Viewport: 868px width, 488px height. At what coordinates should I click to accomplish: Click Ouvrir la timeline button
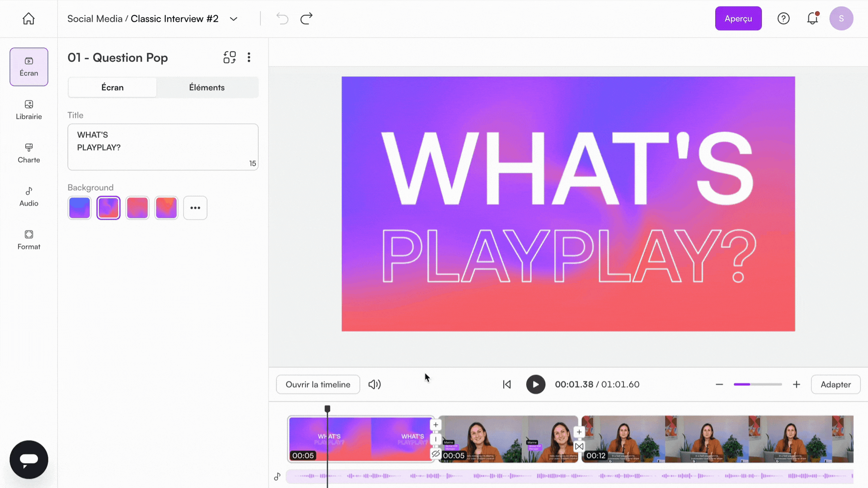tap(318, 385)
